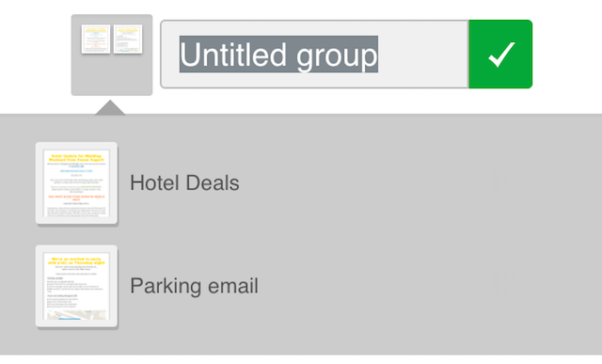602x364 pixels.
Task: Confirm group name with green checkmark
Action: 500,55
